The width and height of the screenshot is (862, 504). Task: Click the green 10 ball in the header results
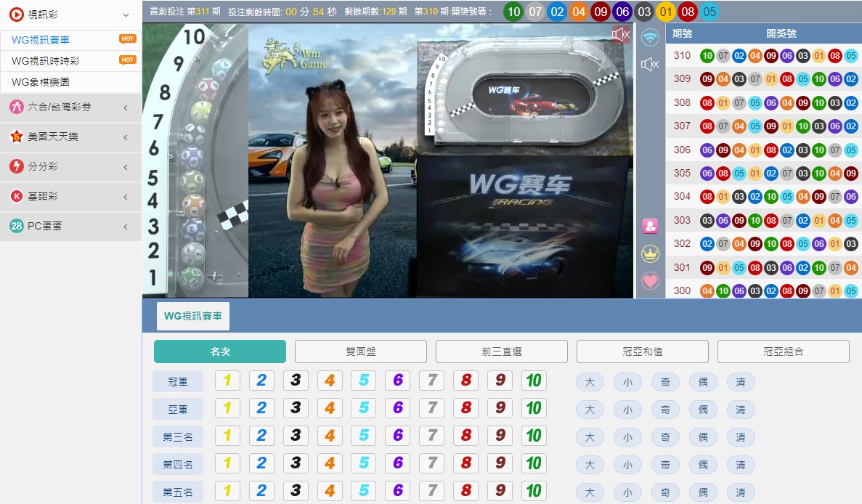(x=513, y=12)
